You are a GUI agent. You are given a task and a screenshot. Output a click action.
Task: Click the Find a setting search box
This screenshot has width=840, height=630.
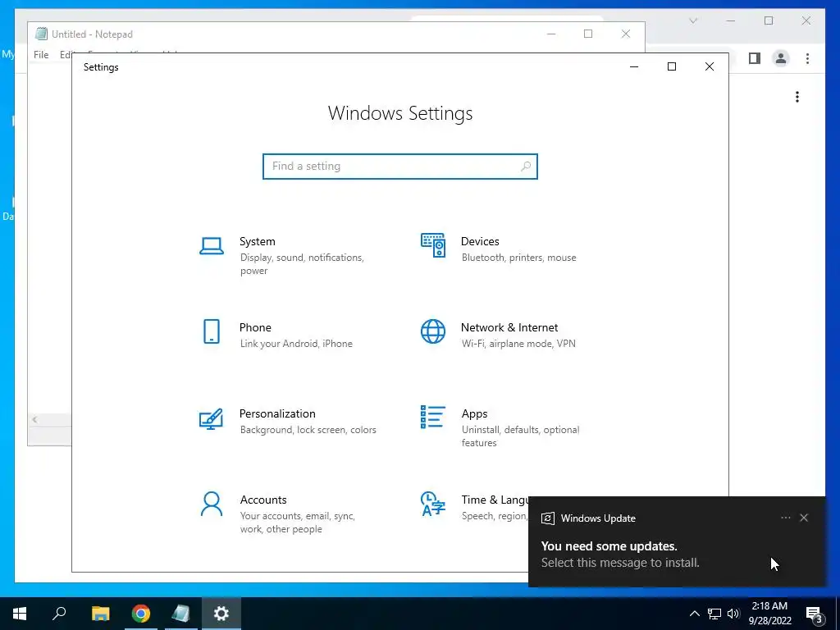400,166
